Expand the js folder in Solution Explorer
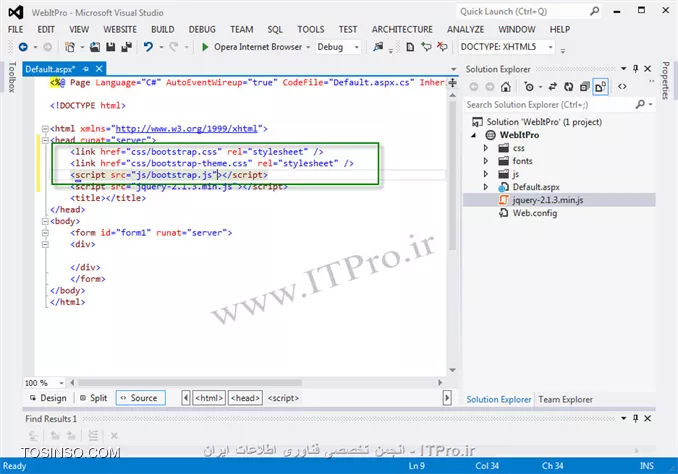 (x=486, y=174)
